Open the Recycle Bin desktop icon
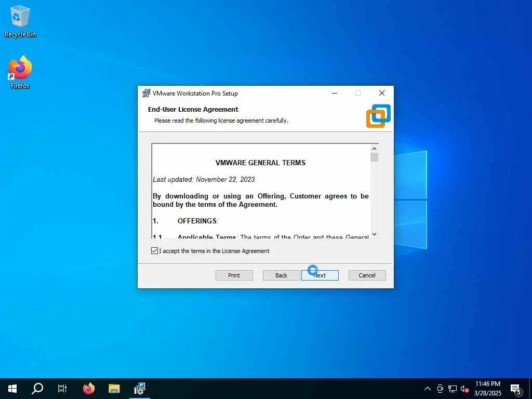The width and height of the screenshot is (532, 399). [x=20, y=21]
